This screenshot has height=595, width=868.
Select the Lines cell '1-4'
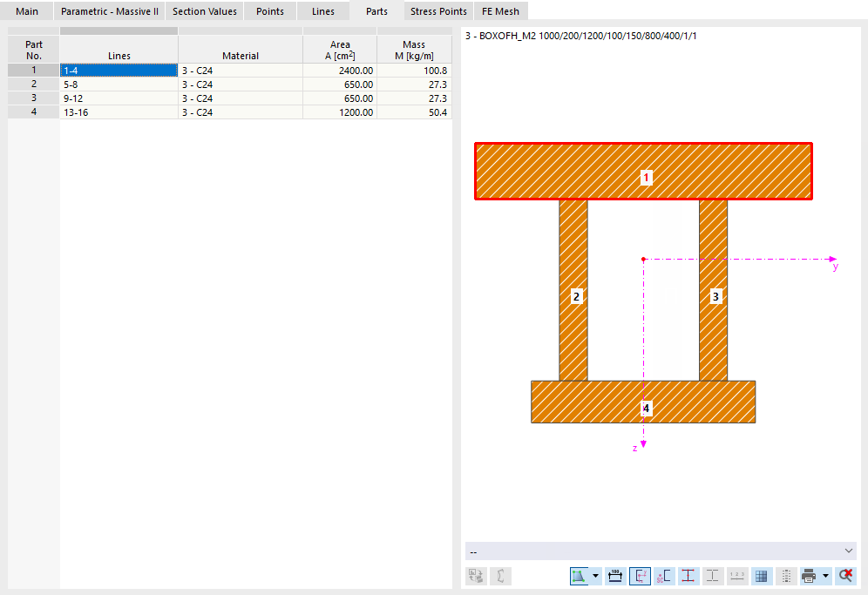click(119, 71)
